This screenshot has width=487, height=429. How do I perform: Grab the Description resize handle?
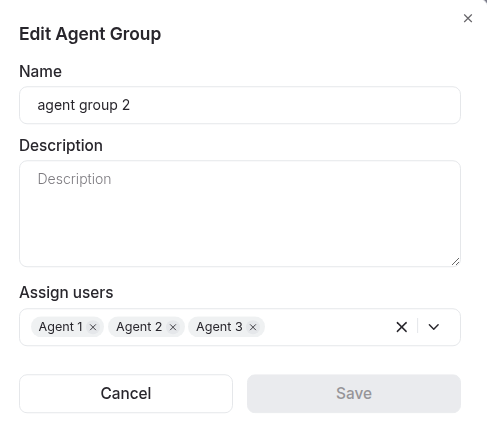(x=456, y=262)
